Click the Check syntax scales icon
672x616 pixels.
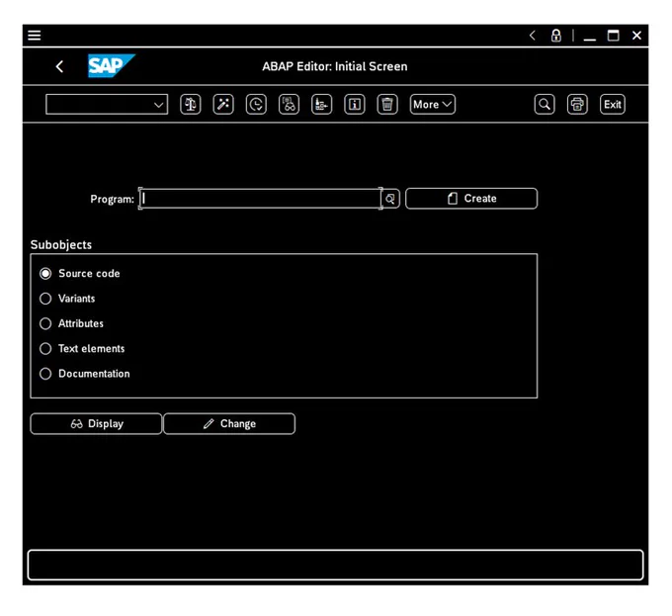pos(191,105)
